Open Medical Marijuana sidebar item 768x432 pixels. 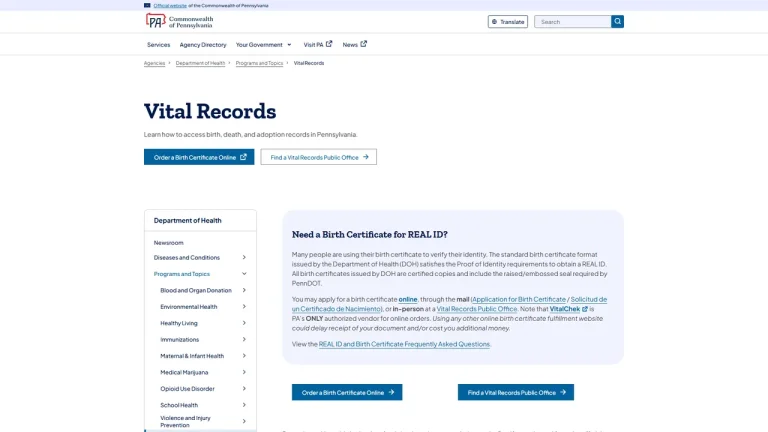click(184, 372)
